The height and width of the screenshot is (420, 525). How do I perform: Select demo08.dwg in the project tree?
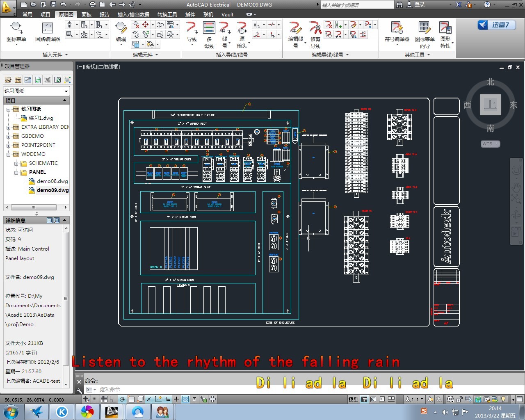52,181
